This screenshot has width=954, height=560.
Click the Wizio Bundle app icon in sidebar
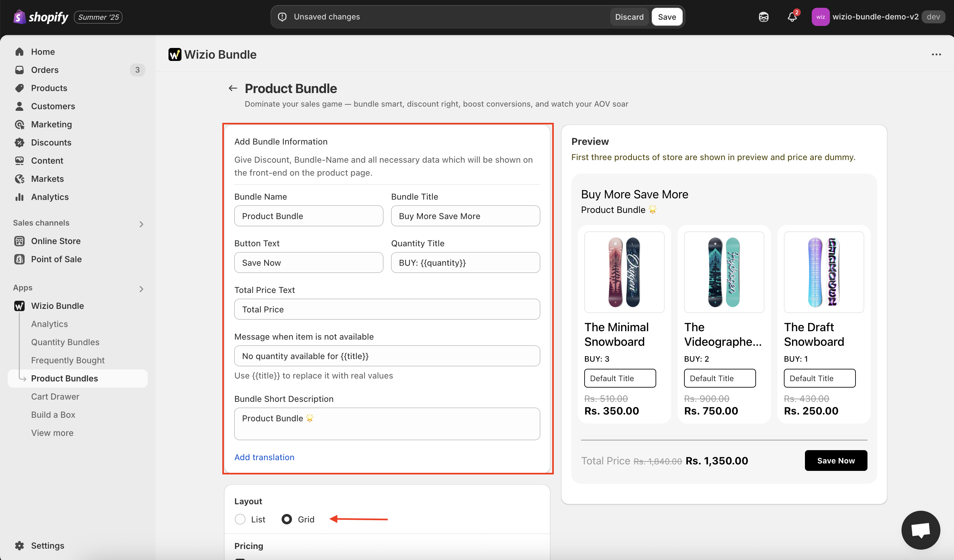[19, 306]
